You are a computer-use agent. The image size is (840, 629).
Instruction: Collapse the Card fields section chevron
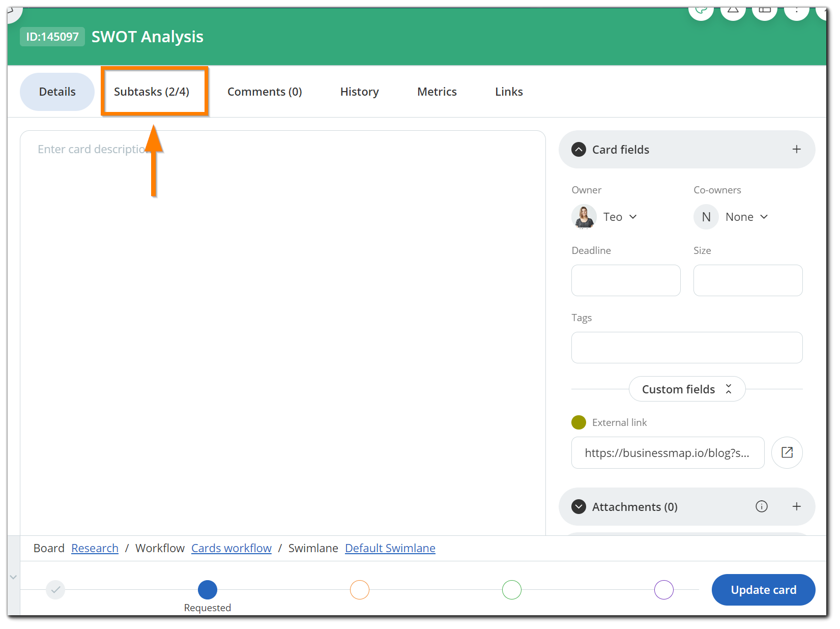pyautogui.click(x=578, y=150)
